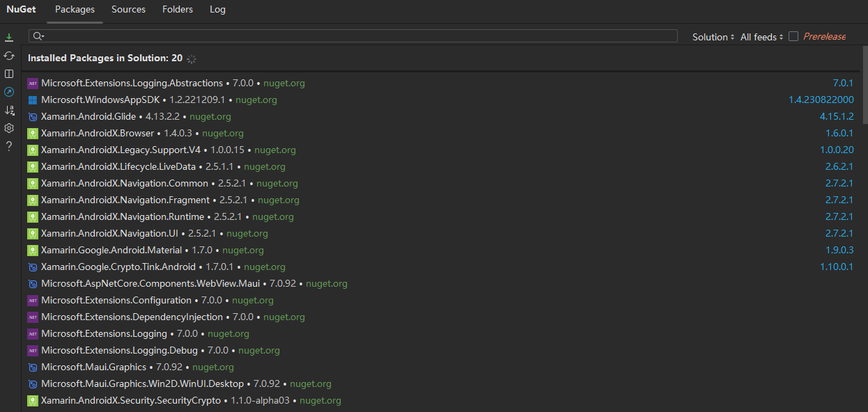Viewport: 868px width, 412px height.
Task: Click the icon beside Microsoft.AspNetCore.Components.WebView.Maui
Action: tap(32, 283)
